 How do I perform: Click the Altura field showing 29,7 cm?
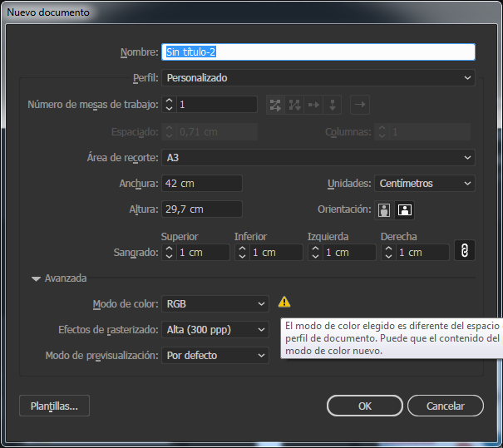point(202,209)
